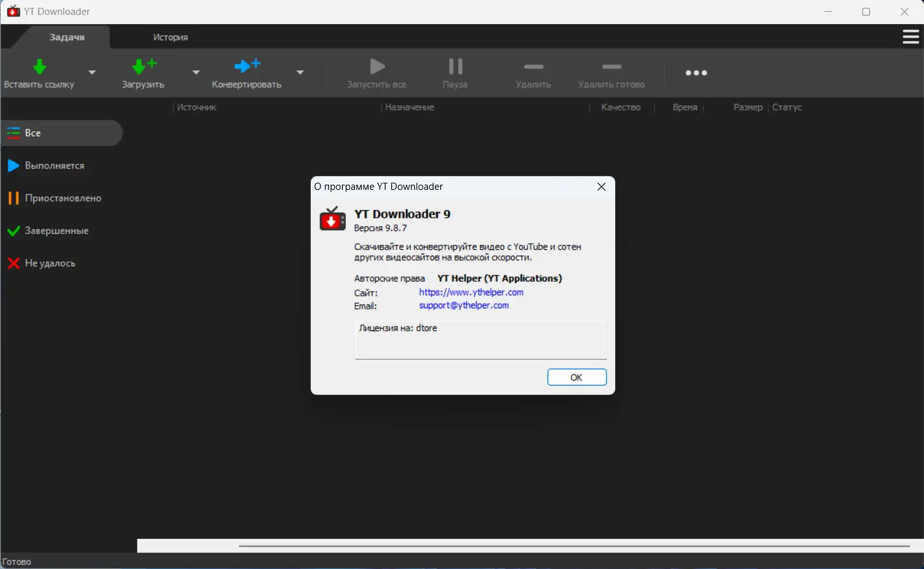
Task: Select the Все filter in sidebar
Action: (61, 133)
